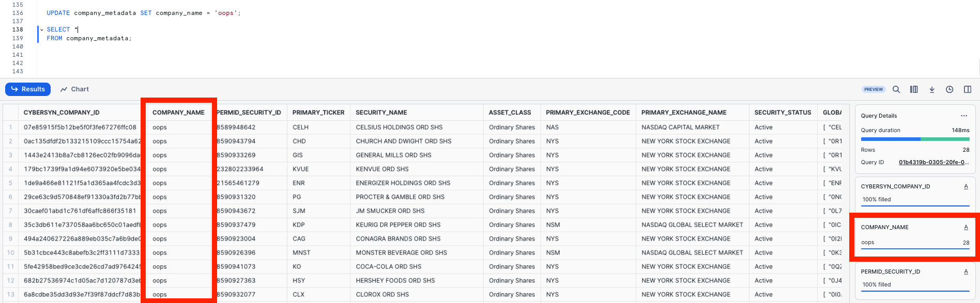The height and width of the screenshot is (303, 980).
Task: Sort by the PRIMARY_TICKER column header
Action: (x=318, y=113)
